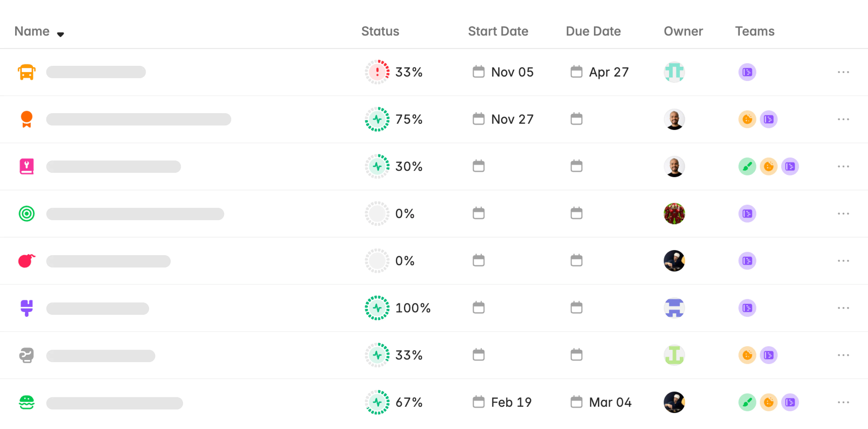
Task: Open the Nov 27 start date
Action: 503,119
